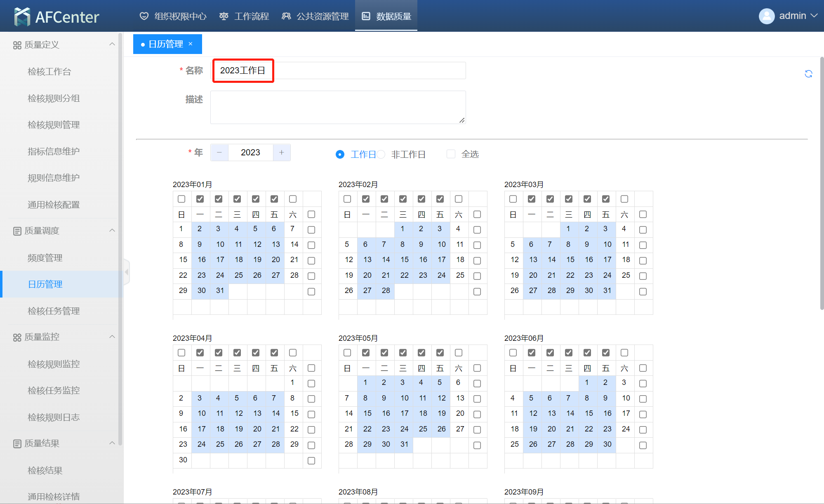
Task: Open 频度管理 in the sidebar
Action: pos(45,258)
